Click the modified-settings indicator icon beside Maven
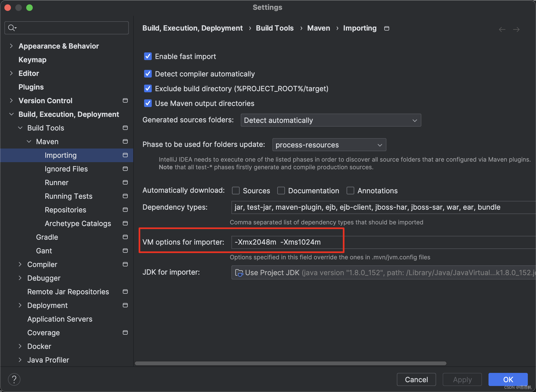Viewport: 536px width, 392px height. (125, 141)
